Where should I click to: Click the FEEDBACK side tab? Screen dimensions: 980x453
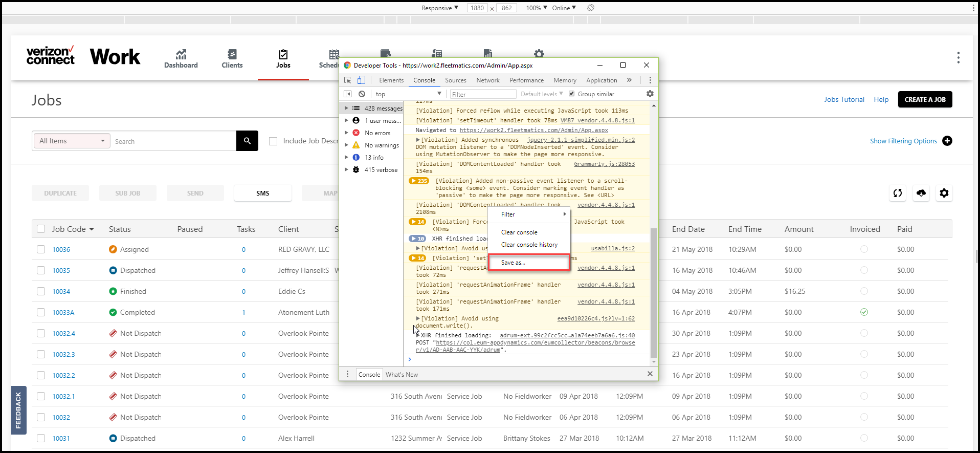(x=18, y=410)
